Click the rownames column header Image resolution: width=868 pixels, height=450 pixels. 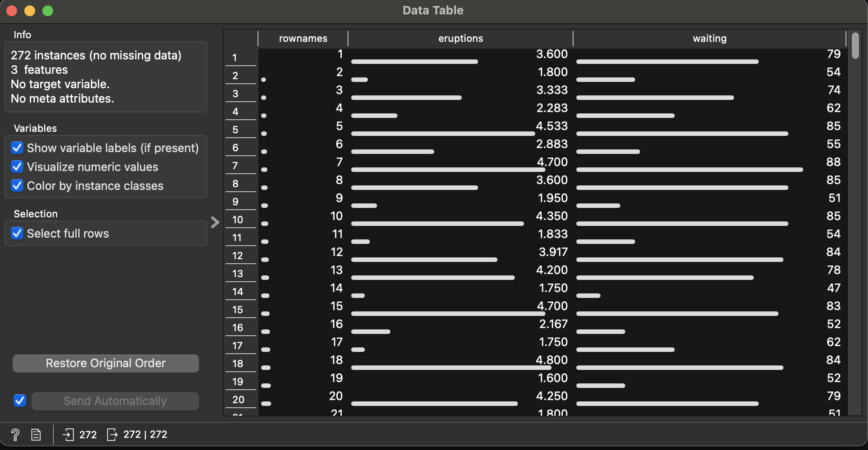click(x=303, y=39)
